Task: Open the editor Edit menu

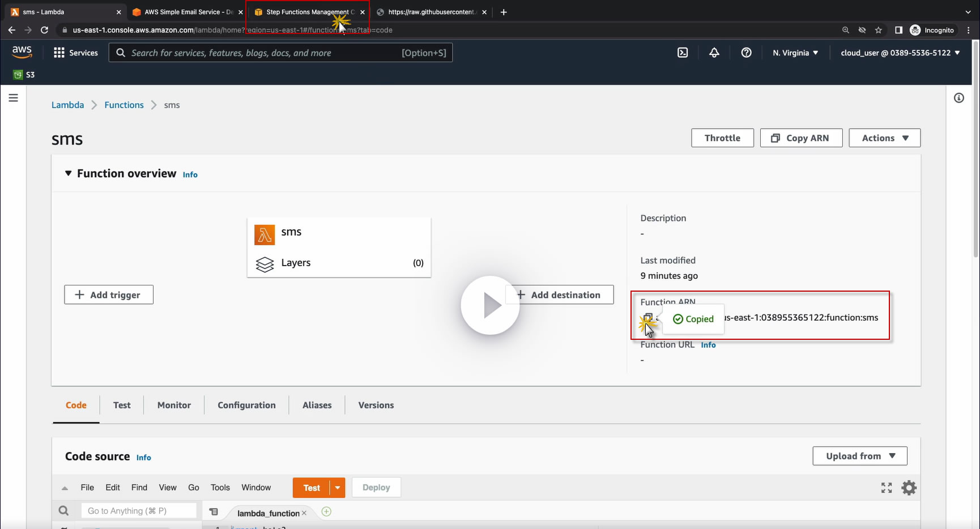Action: tap(113, 488)
